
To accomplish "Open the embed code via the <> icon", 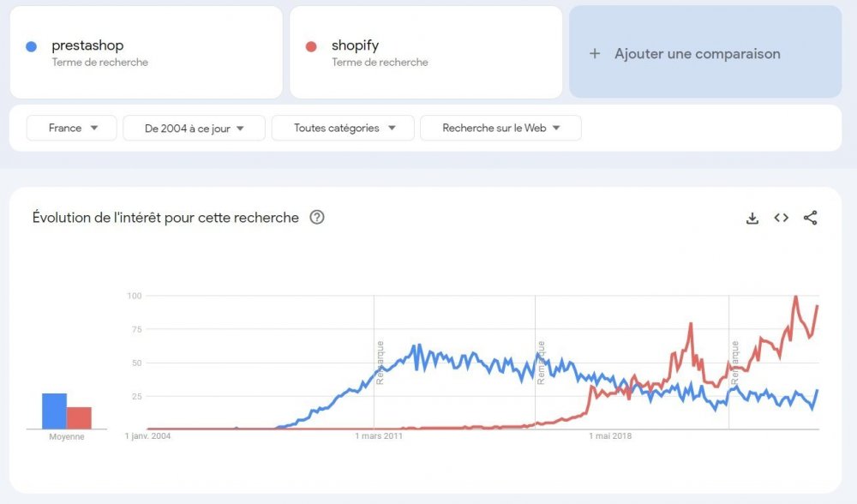I will coord(781,219).
